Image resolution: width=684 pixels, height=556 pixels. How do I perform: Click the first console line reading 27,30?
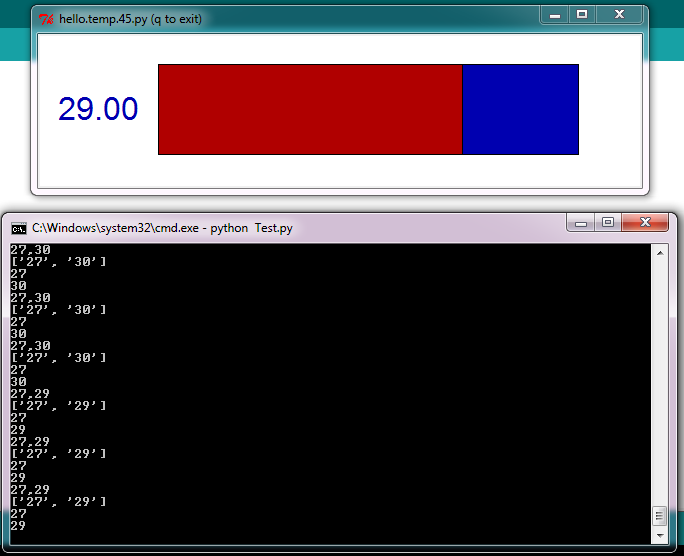[31, 250]
